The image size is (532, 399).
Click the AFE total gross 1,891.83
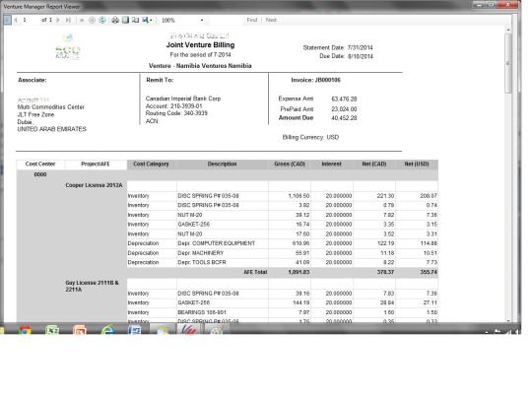pyautogui.click(x=299, y=272)
